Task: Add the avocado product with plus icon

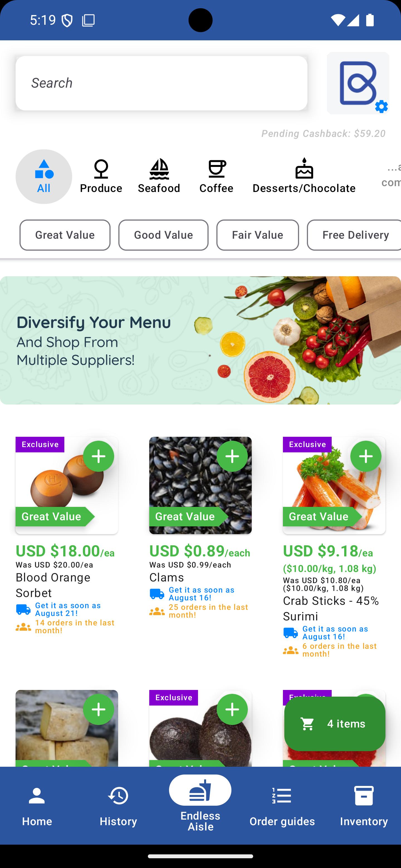Action: [x=232, y=709]
